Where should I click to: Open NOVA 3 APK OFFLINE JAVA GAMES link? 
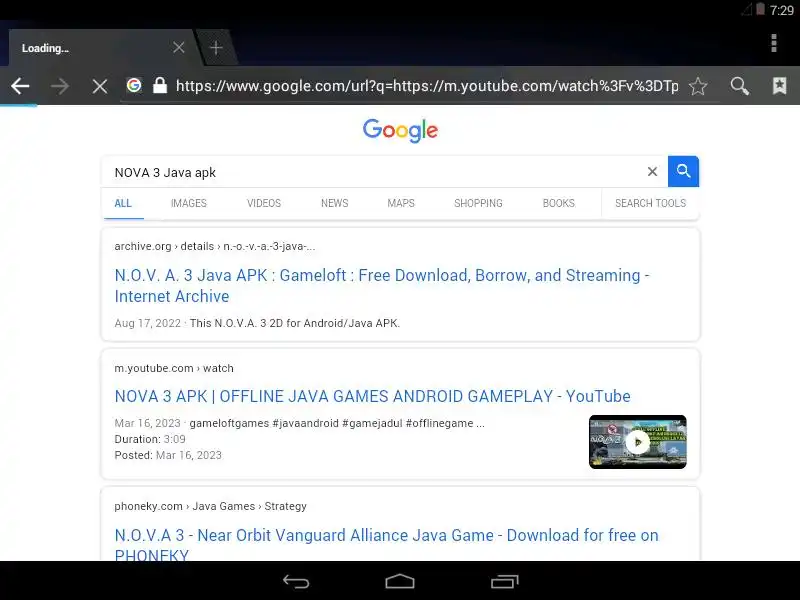click(372, 396)
